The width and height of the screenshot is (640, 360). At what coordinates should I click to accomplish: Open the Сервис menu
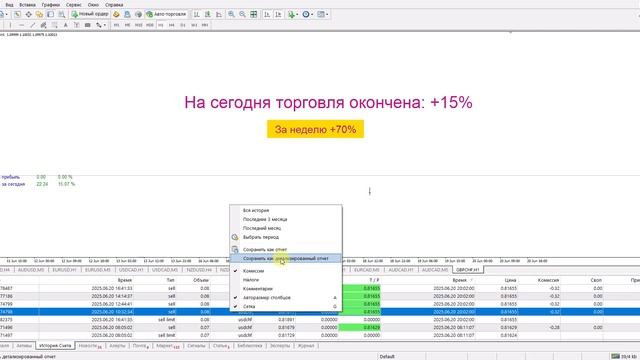(x=73, y=5)
